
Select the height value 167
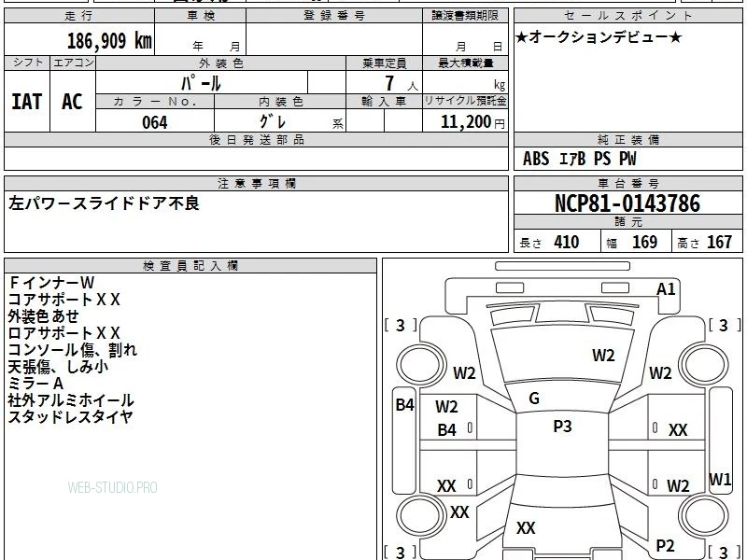tap(719, 242)
